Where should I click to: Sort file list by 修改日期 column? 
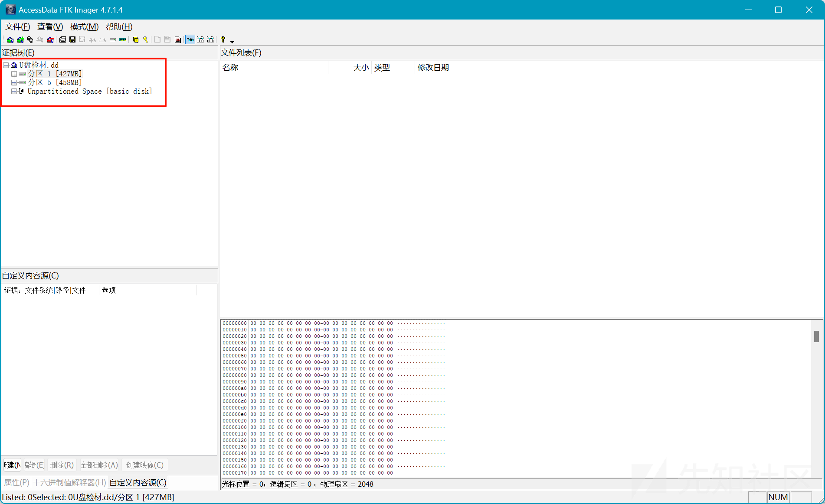coord(447,68)
